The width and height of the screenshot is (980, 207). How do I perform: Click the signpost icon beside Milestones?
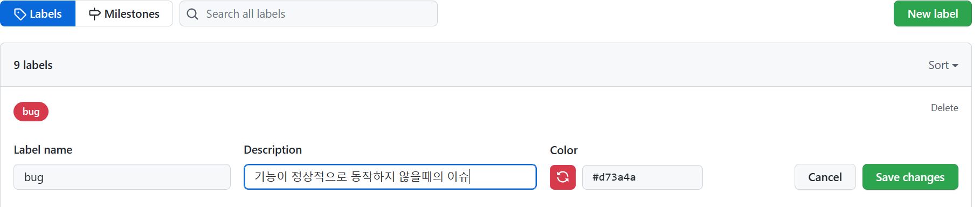point(95,14)
